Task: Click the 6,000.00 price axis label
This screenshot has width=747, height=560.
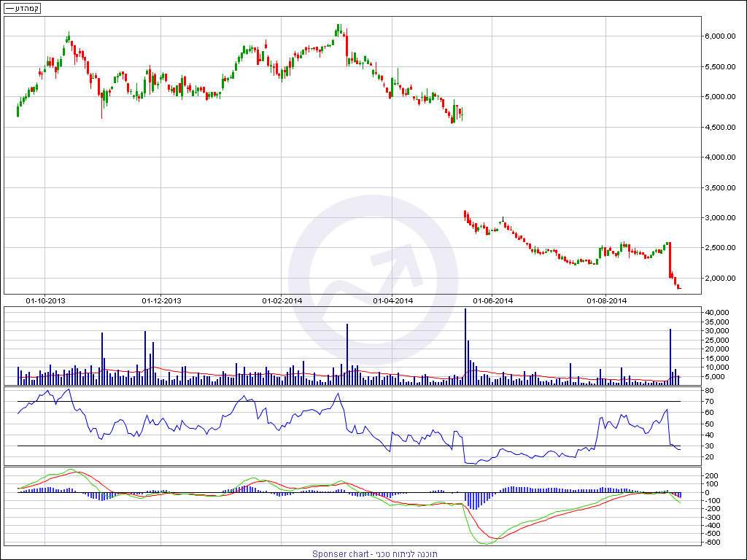Action: (720, 36)
